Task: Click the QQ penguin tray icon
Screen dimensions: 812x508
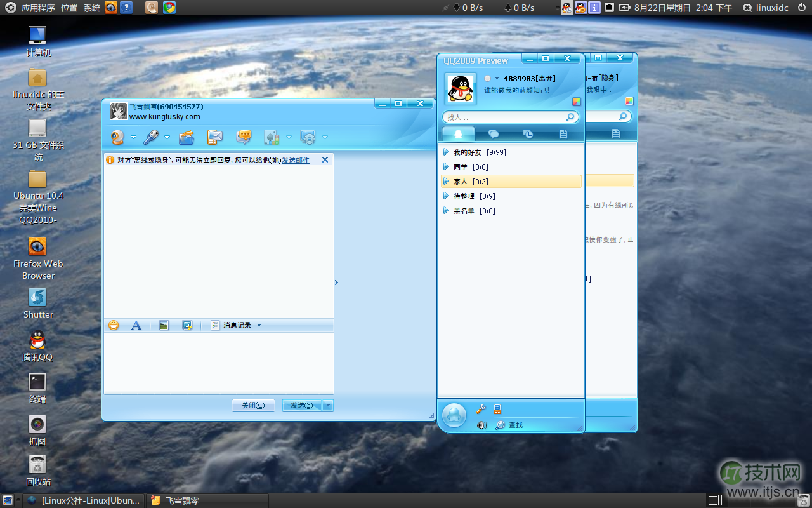Action: coord(566,8)
